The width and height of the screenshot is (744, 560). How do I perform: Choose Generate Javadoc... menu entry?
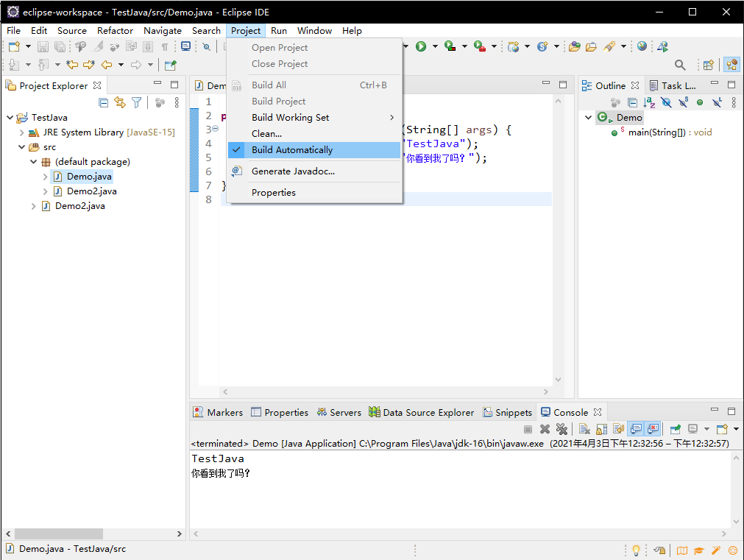[314, 171]
